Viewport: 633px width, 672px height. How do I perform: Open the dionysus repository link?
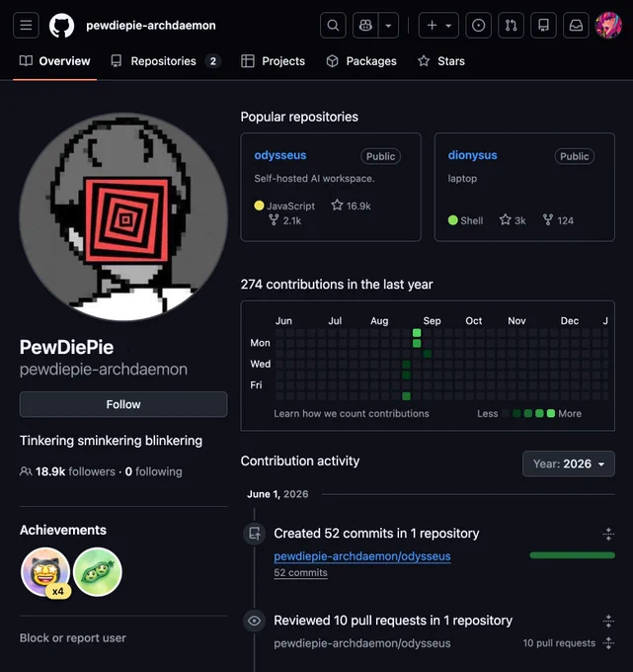[472, 155]
